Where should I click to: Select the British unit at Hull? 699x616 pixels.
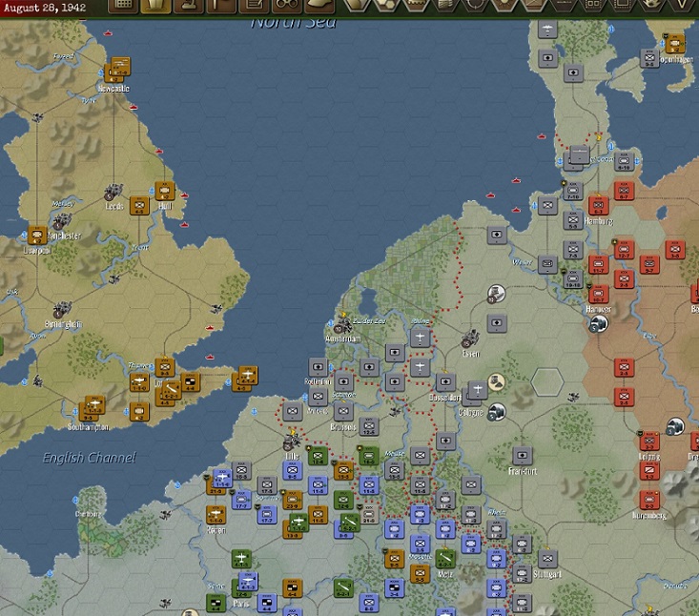click(x=164, y=192)
